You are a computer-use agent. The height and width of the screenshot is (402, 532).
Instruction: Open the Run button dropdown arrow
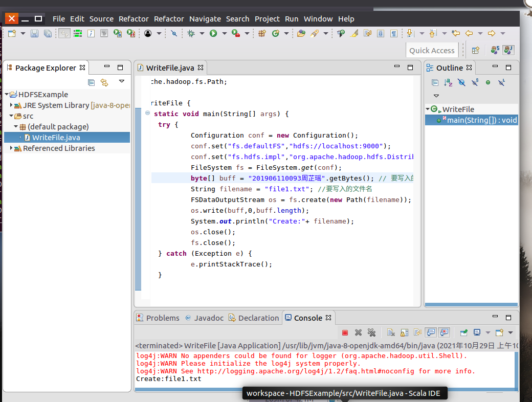(224, 33)
